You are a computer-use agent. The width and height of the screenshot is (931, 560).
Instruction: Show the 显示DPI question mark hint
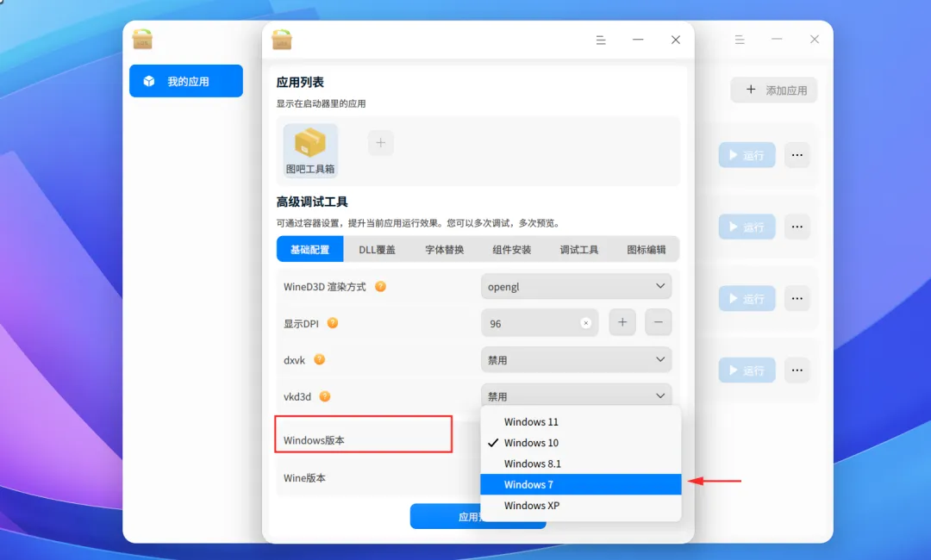coord(333,323)
